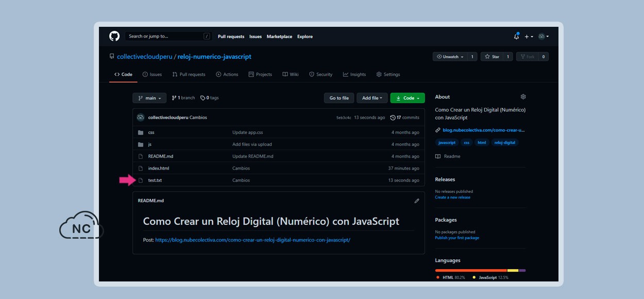The height and width of the screenshot is (299, 644).
Task: Open the Add file dropdown
Action: (372, 98)
